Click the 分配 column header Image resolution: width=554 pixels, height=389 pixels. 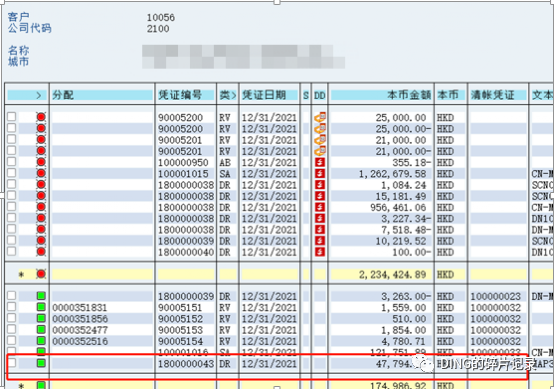pyautogui.click(x=102, y=95)
